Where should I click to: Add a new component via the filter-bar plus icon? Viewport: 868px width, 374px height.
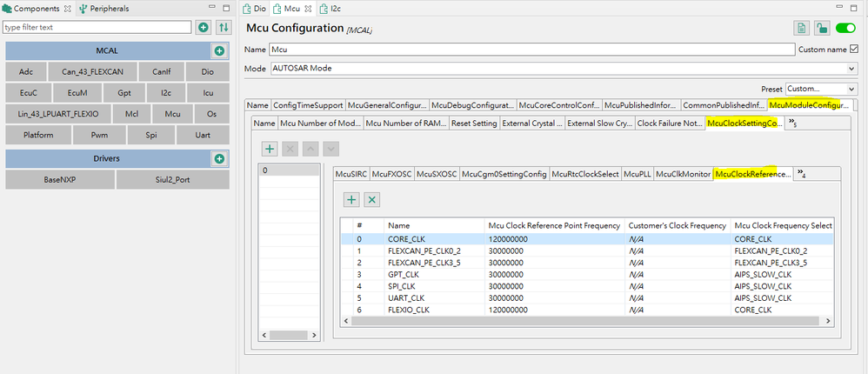point(203,28)
